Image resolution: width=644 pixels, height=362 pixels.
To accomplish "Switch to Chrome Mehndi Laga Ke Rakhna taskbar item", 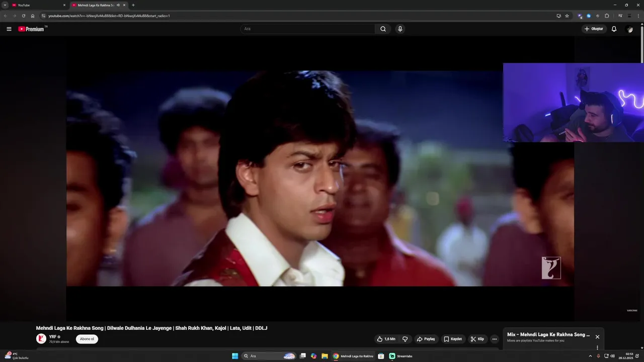I will [x=353, y=356].
